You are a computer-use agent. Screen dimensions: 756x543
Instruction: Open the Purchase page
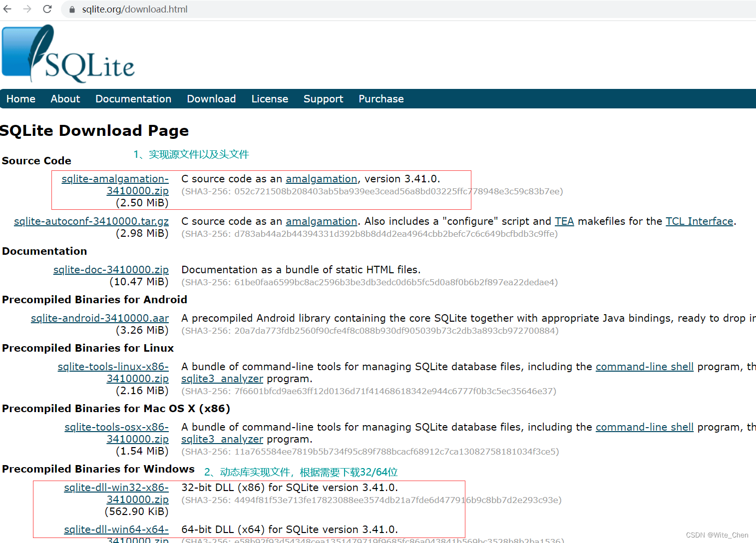[380, 98]
